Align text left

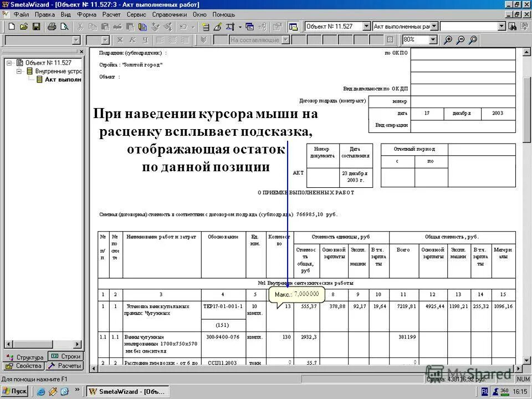[160, 40]
